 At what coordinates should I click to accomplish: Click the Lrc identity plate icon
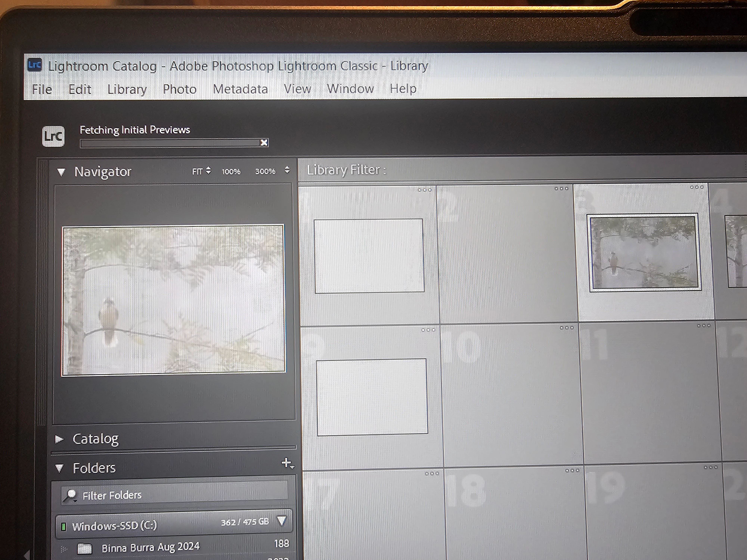(53, 136)
